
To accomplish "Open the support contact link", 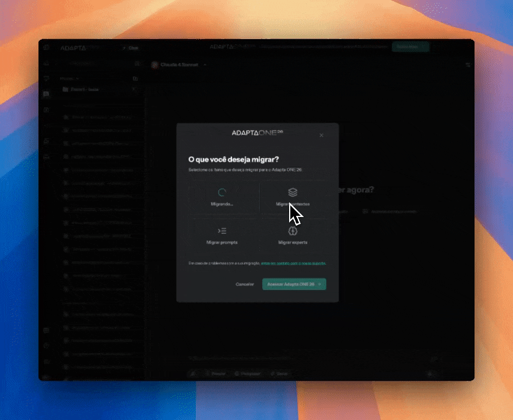I will (x=293, y=264).
